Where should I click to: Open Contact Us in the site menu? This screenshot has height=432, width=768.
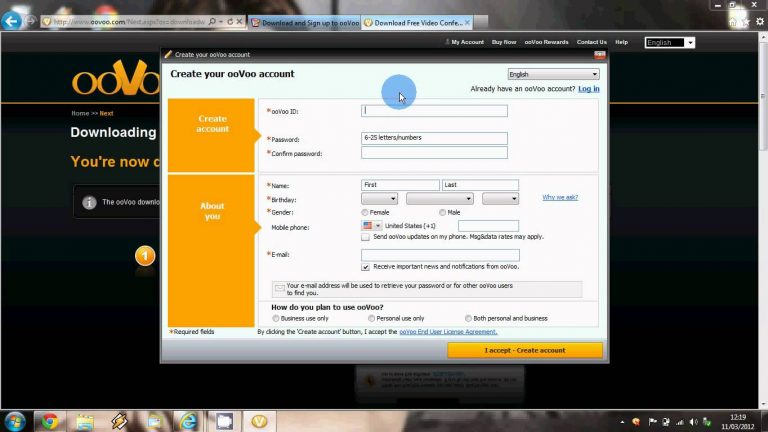point(592,42)
